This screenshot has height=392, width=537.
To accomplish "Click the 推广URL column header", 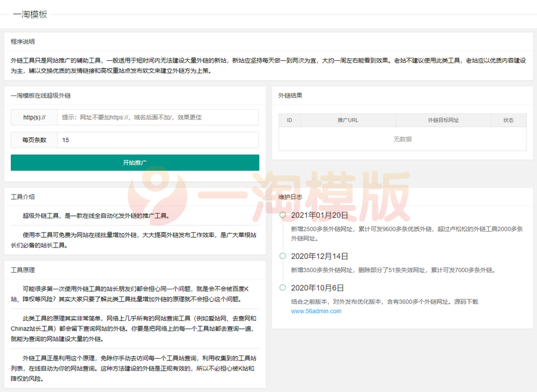I will tap(348, 120).
